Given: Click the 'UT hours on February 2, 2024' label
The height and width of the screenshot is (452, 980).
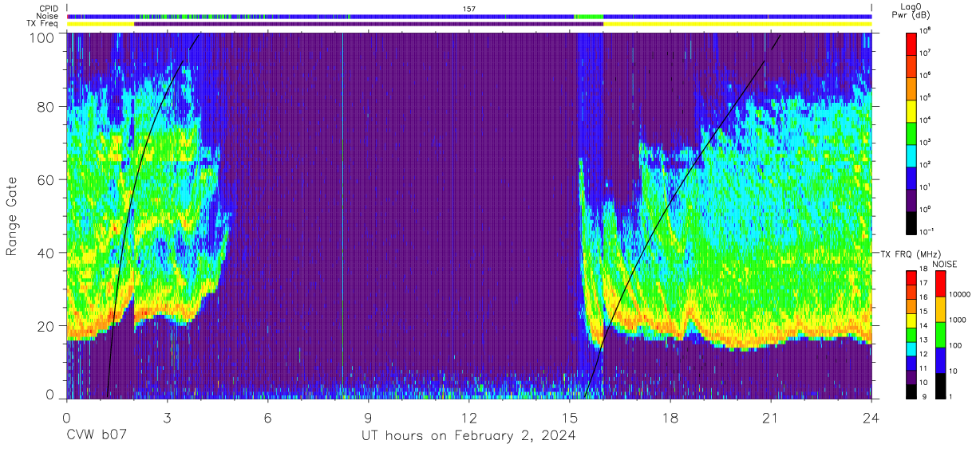Looking at the screenshot, I should click(468, 436).
